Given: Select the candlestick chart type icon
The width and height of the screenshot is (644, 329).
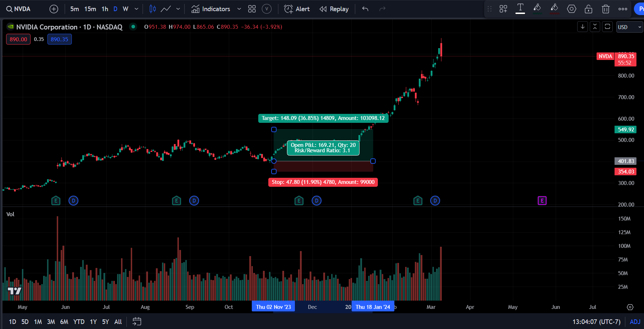Looking at the screenshot, I should tap(153, 9).
